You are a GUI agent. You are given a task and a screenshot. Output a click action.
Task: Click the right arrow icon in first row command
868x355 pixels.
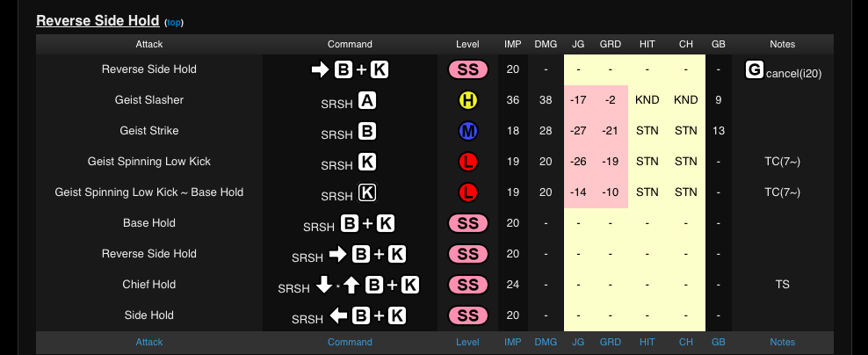(x=320, y=70)
